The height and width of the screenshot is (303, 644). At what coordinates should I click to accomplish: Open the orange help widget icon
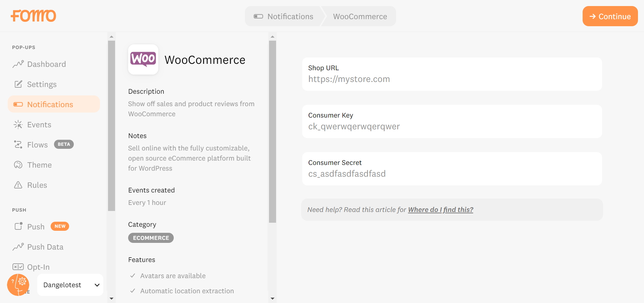coord(18,285)
